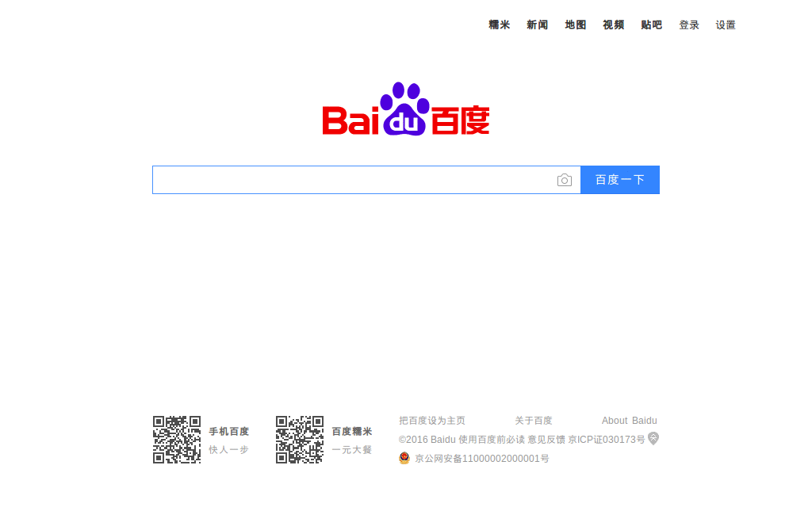Viewport: 812px width, 511px height.
Task: Click the police badge icon in footer
Action: pos(404,458)
